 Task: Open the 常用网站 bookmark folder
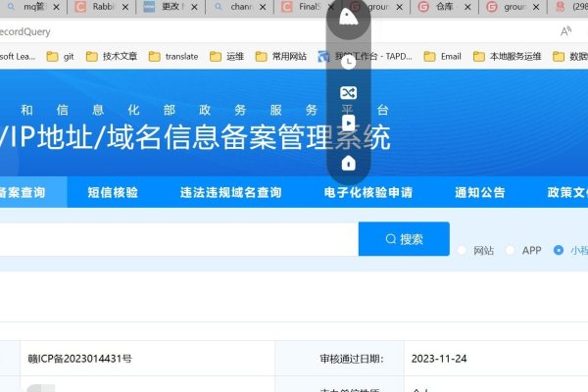click(281, 57)
